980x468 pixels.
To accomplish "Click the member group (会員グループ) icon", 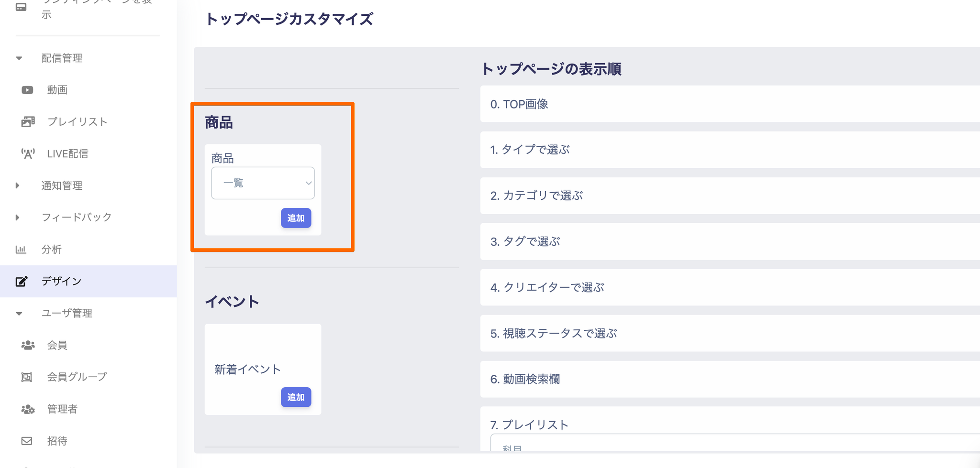I will click(27, 377).
